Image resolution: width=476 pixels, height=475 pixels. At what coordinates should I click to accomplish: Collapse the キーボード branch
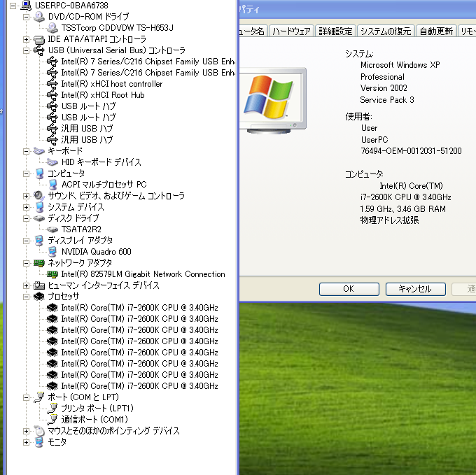[x=26, y=151]
